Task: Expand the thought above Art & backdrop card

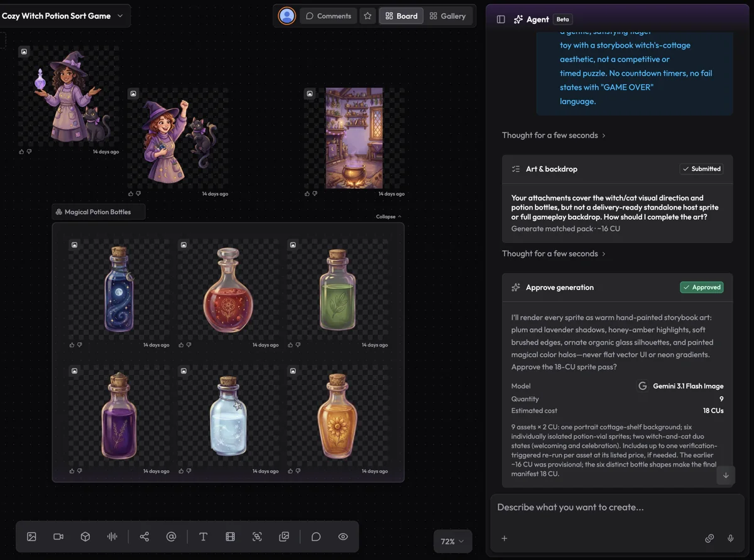Action: [x=554, y=135]
